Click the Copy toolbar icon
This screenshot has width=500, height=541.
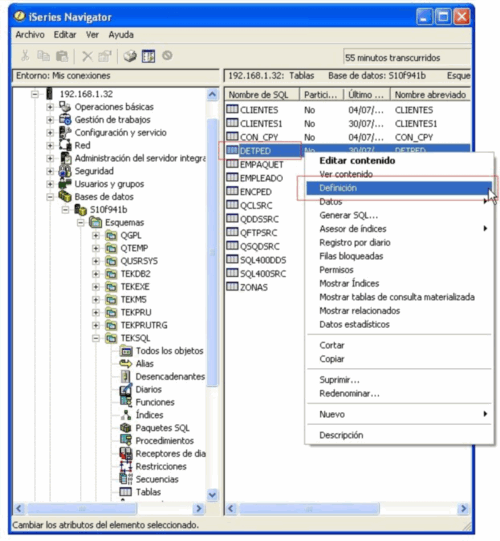tap(43, 56)
